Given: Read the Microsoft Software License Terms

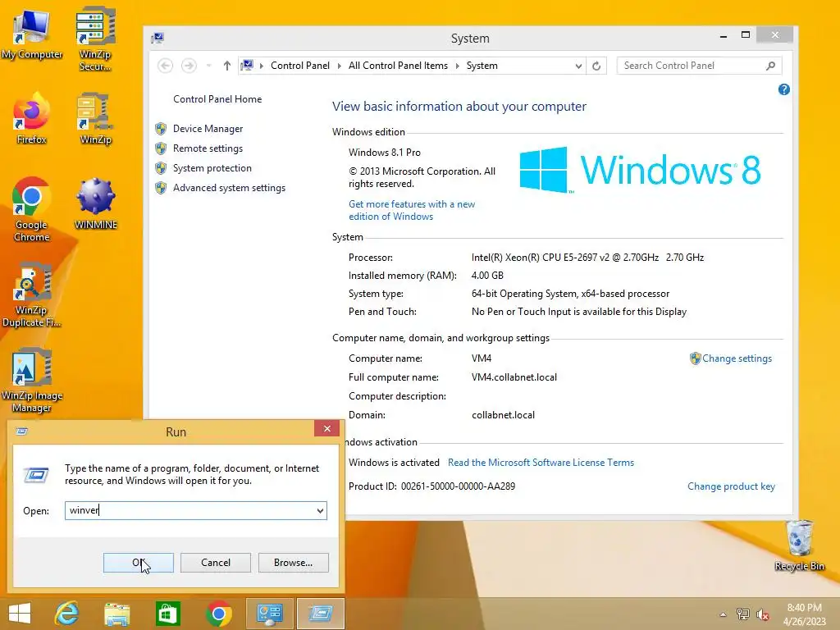Looking at the screenshot, I should coord(541,463).
